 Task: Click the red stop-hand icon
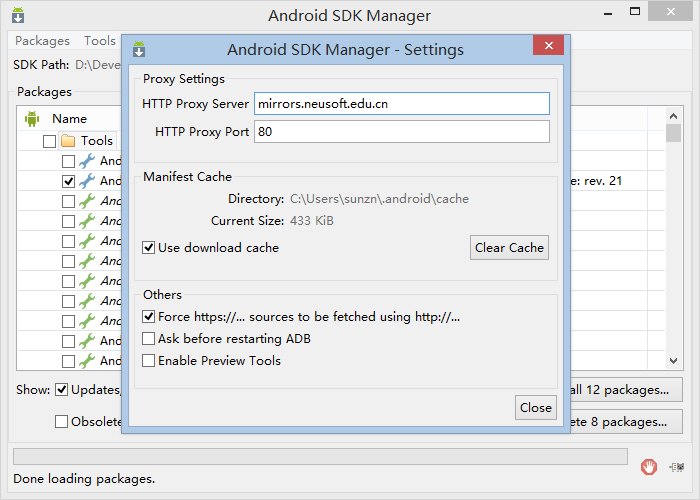coord(650,466)
